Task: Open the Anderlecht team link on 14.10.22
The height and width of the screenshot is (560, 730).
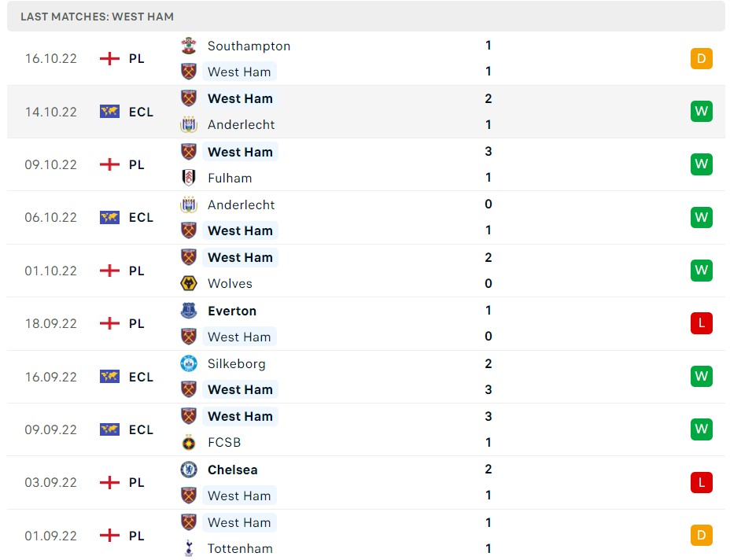Action: click(x=241, y=124)
